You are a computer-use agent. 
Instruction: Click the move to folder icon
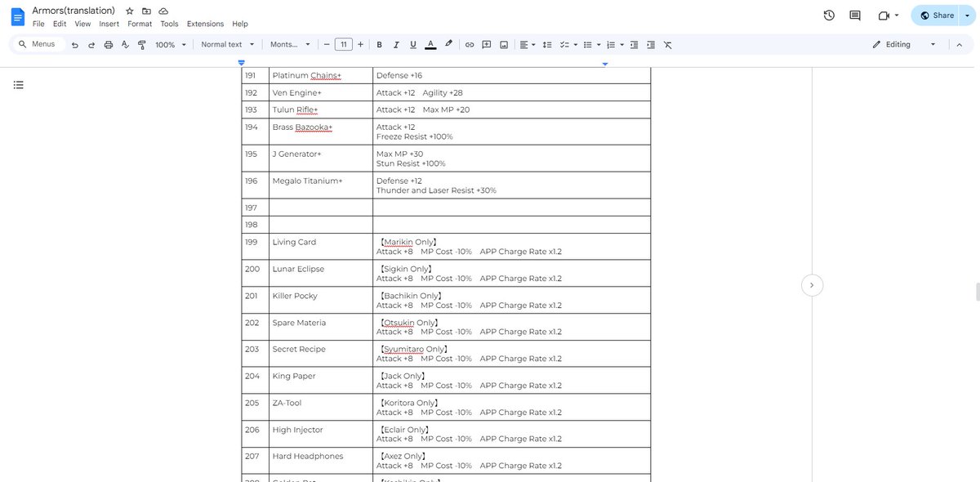[x=146, y=11]
